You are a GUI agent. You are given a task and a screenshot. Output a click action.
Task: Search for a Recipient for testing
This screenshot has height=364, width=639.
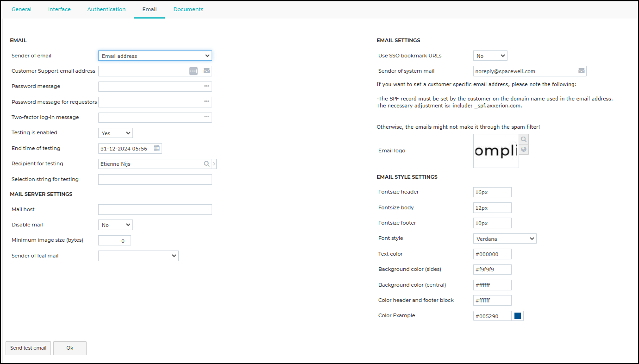tap(207, 164)
